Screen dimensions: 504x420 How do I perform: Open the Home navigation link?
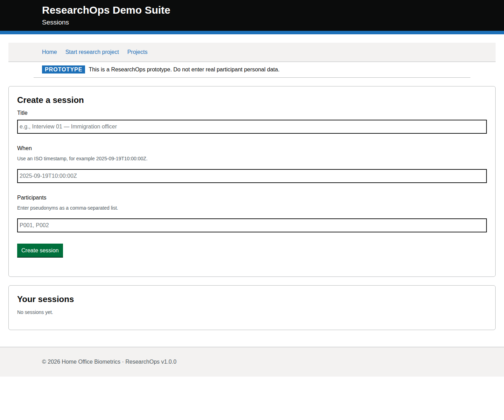(49, 52)
